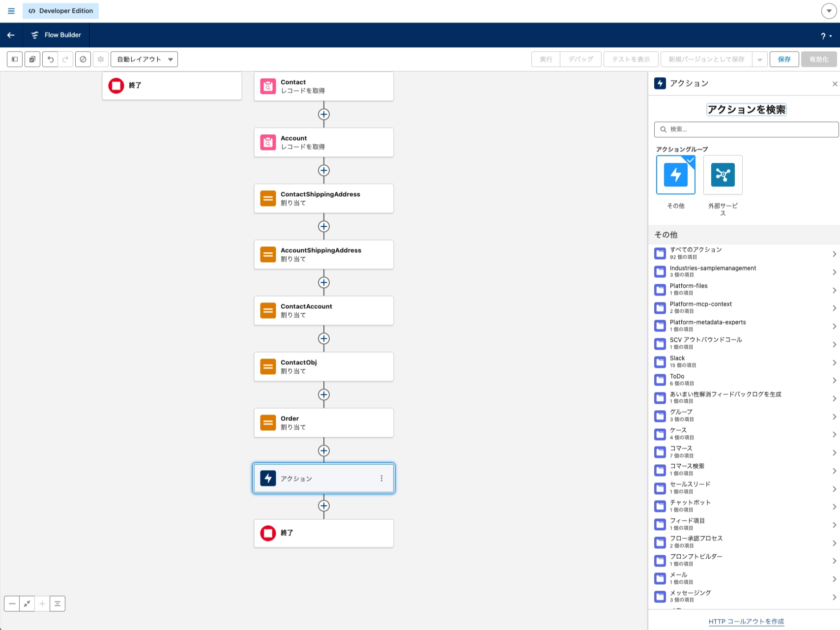Select the AccountShippingAddress assignment icon

click(x=268, y=255)
